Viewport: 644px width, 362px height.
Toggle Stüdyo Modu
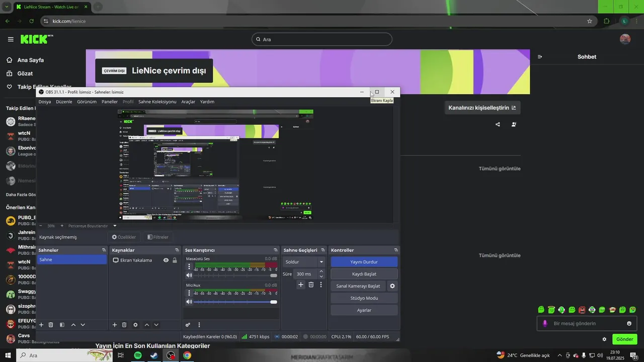364,298
